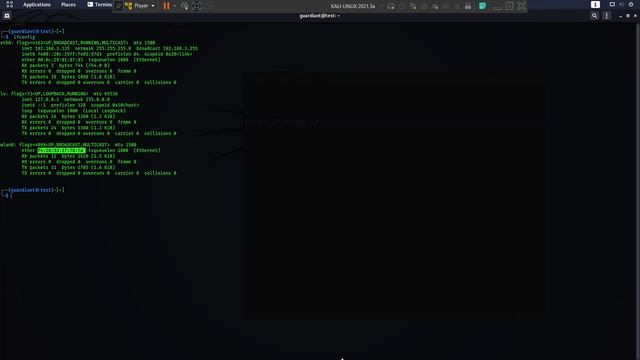Click the send Ctrl+Alt+Del icon

pyautogui.click(x=184, y=6)
